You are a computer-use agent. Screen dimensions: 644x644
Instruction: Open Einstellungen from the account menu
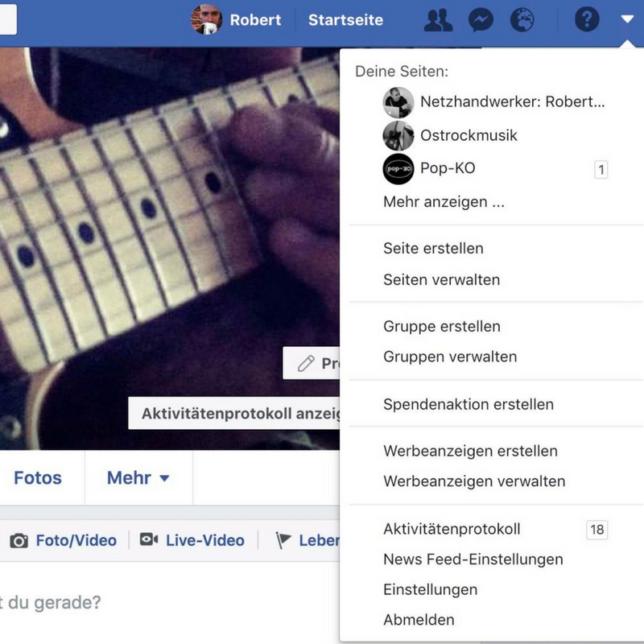(x=431, y=589)
